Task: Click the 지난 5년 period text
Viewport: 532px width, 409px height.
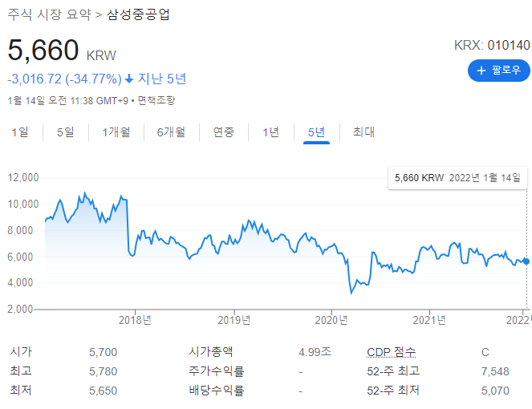Action: 162,79
